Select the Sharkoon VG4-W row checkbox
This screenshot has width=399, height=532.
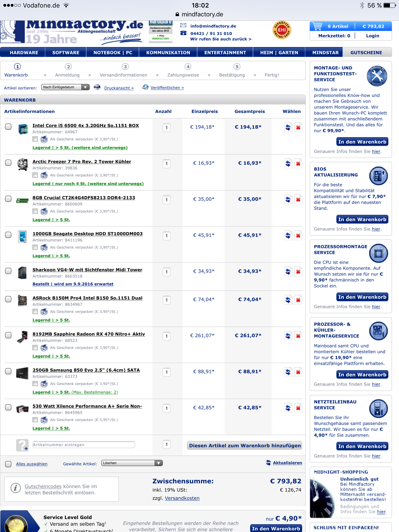[8, 271]
